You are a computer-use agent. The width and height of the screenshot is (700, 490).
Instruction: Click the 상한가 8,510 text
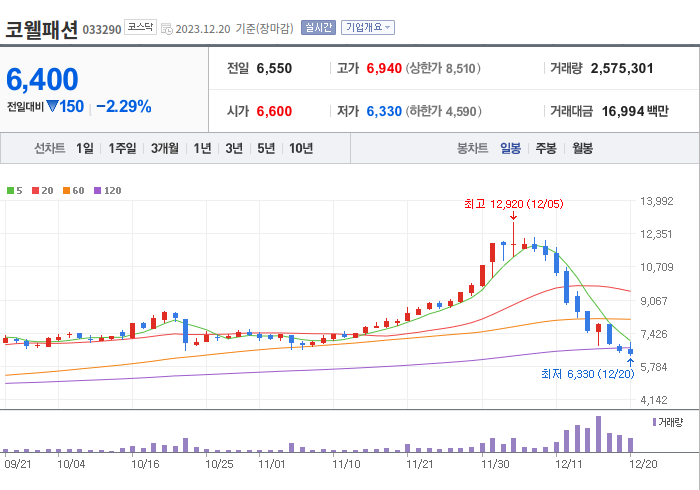[x=443, y=68]
